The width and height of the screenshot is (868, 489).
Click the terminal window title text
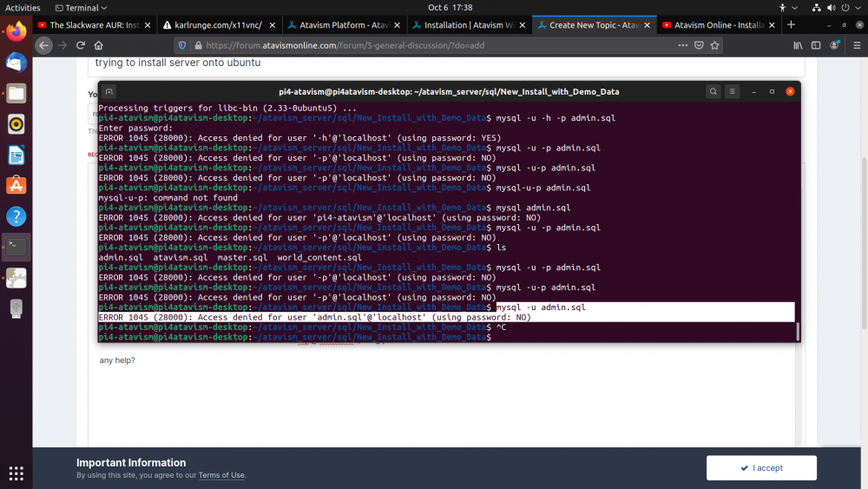pyautogui.click(x=449, y=92)
